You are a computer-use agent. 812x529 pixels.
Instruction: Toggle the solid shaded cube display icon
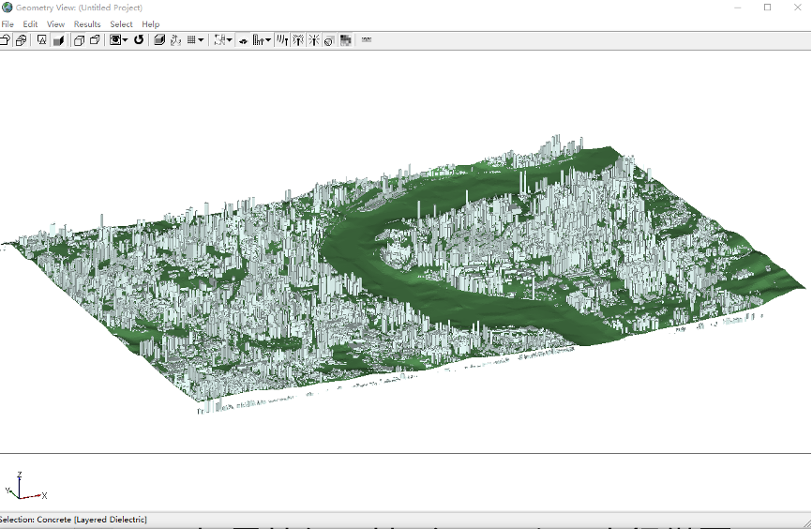coord(58,40)
